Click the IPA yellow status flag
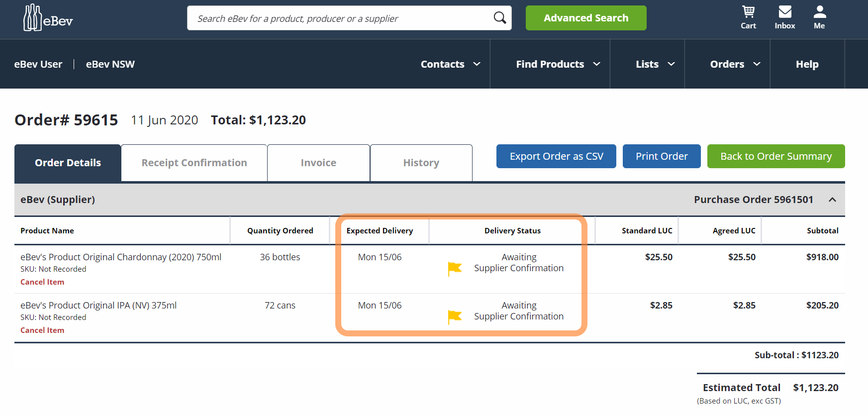This screenshot has width=868, height=416. point(455,316)
